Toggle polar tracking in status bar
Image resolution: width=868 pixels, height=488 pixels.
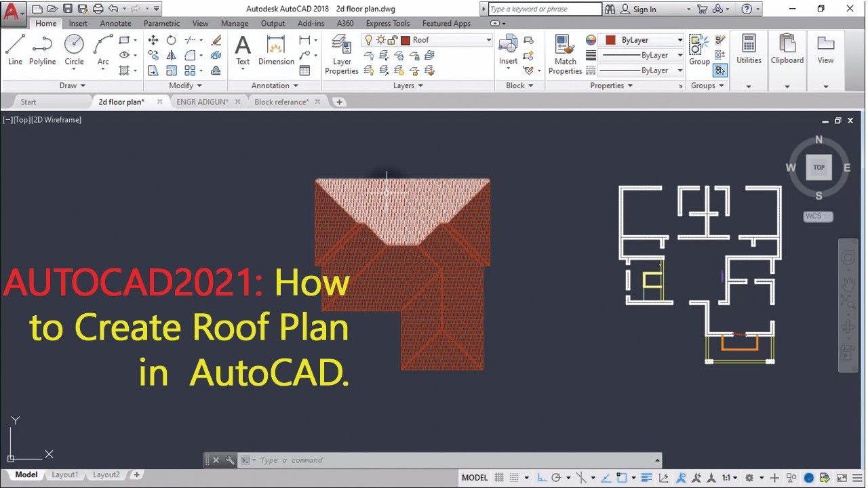click(556, 478)
